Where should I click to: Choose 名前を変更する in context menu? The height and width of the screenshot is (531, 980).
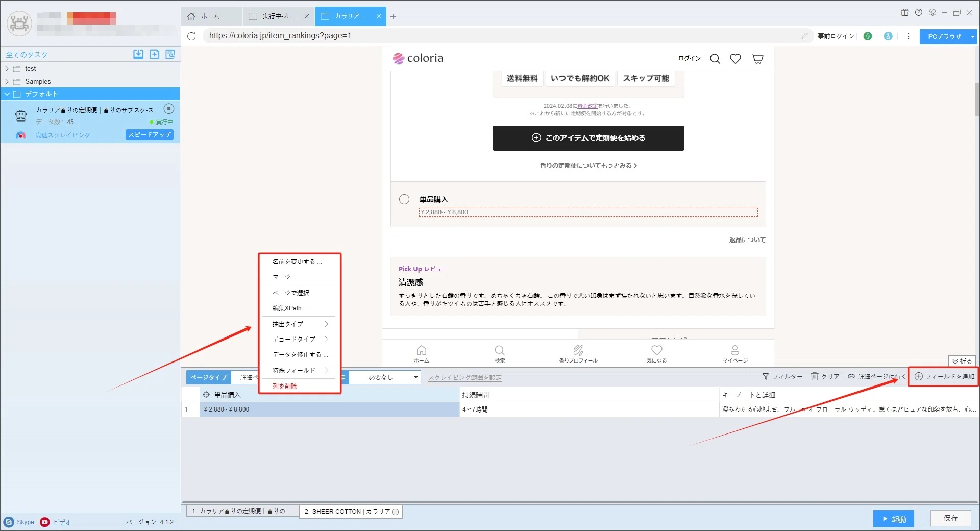[297, 261]
